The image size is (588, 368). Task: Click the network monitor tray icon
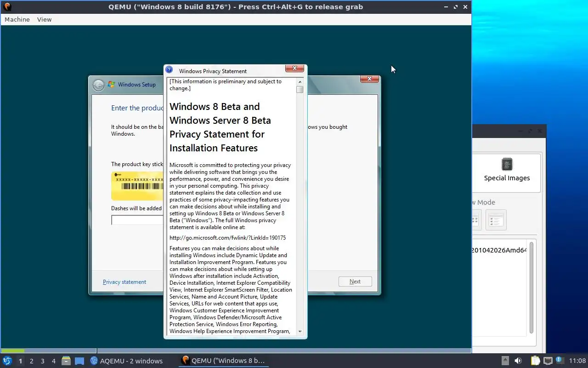[548, 361]
